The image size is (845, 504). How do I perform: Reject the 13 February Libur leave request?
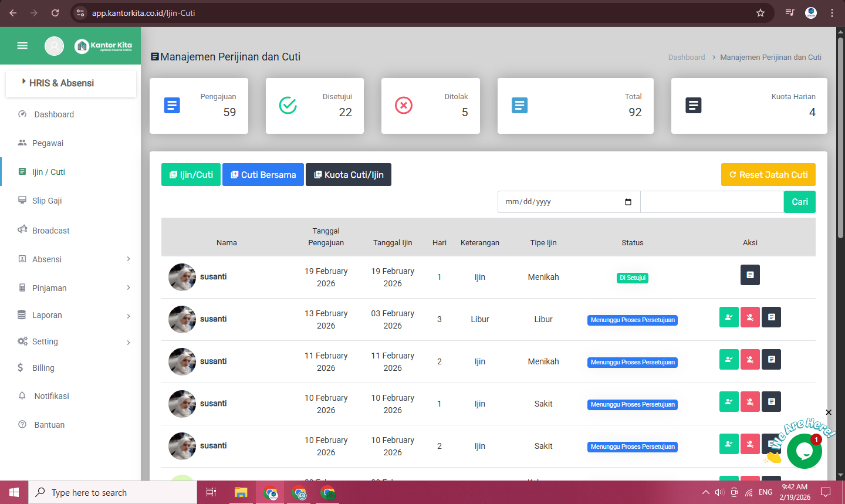pyautogui.click(x=750, y=317)
